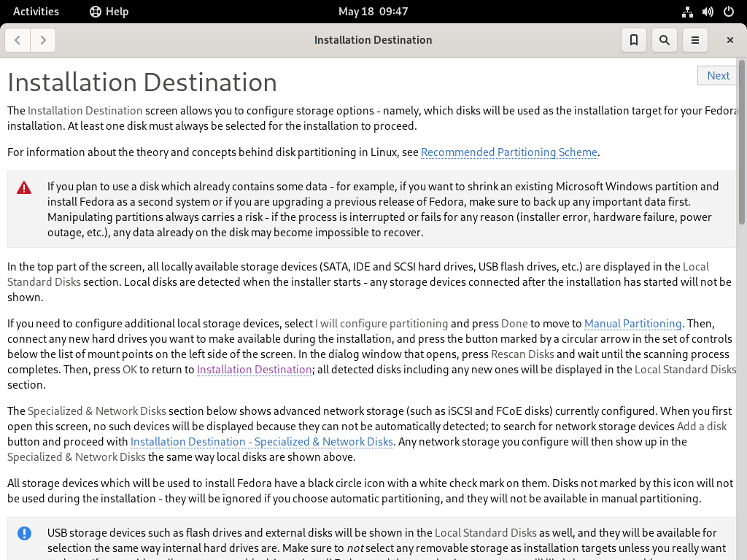Open the network status icon in the top bar
Image resolution: width=747 pixels, height=560 pixels.
(687, 12)
